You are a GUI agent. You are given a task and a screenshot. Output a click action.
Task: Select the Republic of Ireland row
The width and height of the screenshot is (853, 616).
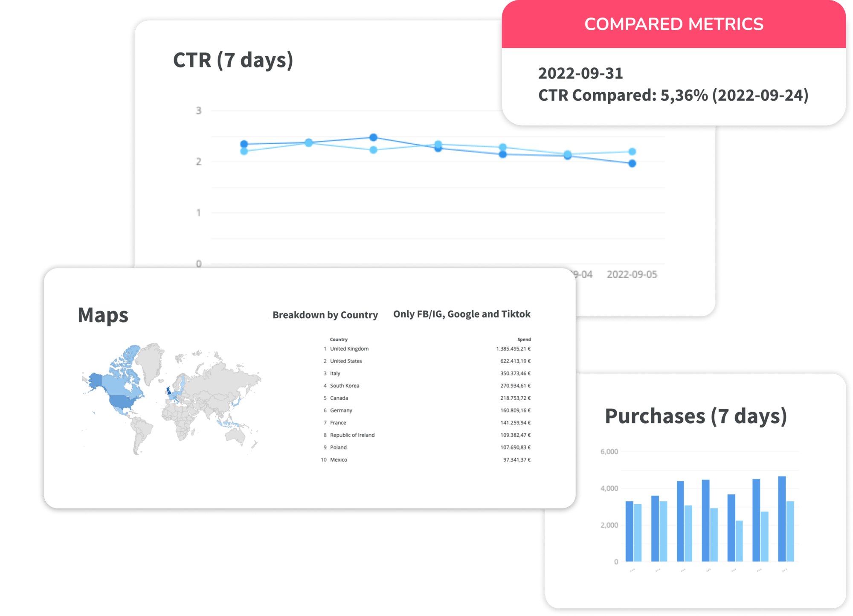(426, 435)
